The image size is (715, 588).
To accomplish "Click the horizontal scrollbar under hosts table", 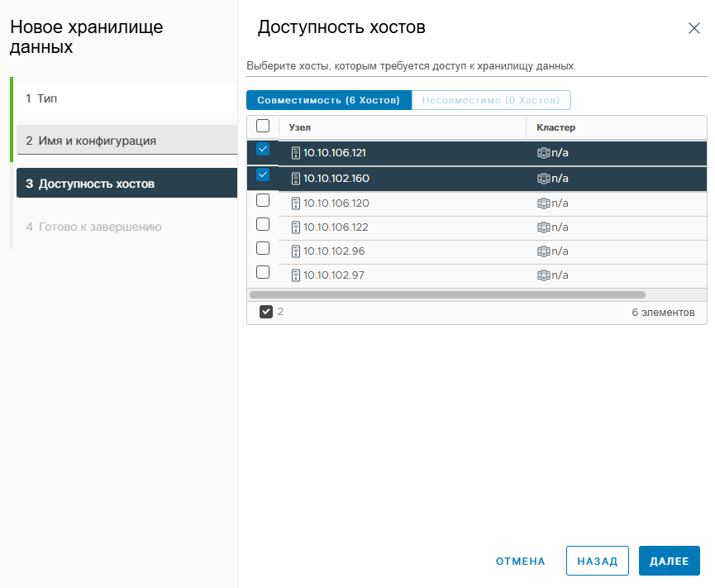I will point(447,294).
